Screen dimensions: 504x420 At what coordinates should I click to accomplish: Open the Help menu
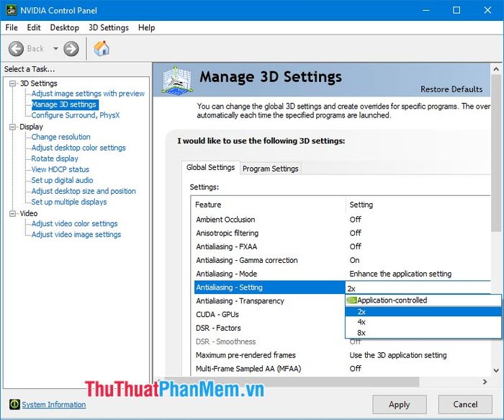tap(147, 27)
